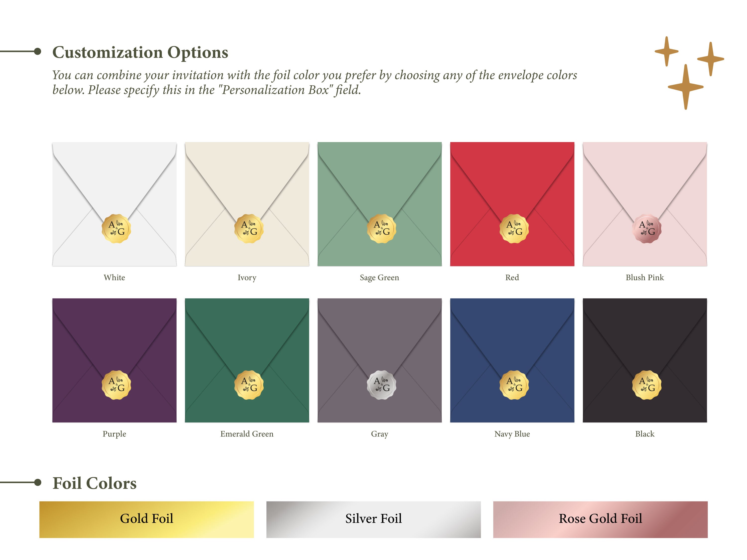This screenshot has width=747, height=560.
Task: Click the Customization Options heading
Action: coord(140,52)
